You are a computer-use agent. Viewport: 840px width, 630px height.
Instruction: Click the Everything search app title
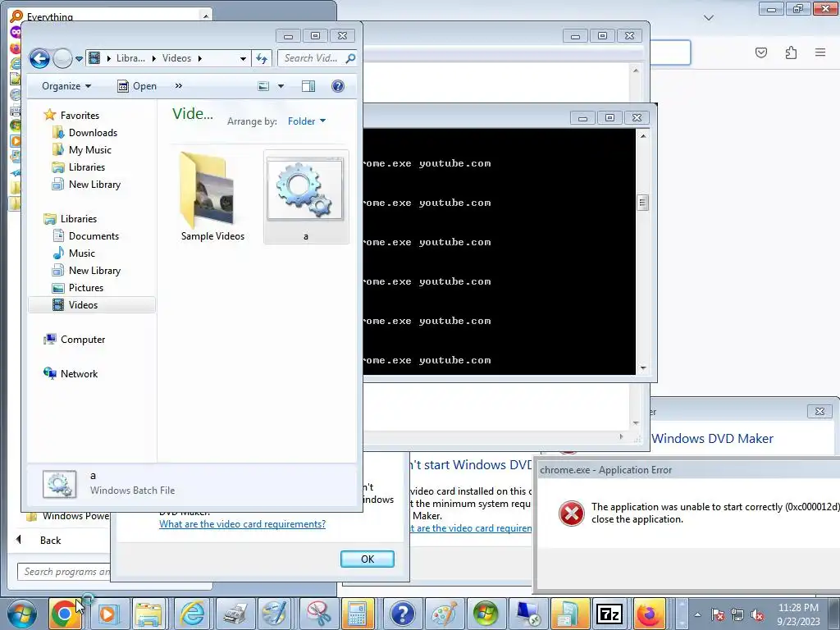pyautogui.click(x=50, y=16)
